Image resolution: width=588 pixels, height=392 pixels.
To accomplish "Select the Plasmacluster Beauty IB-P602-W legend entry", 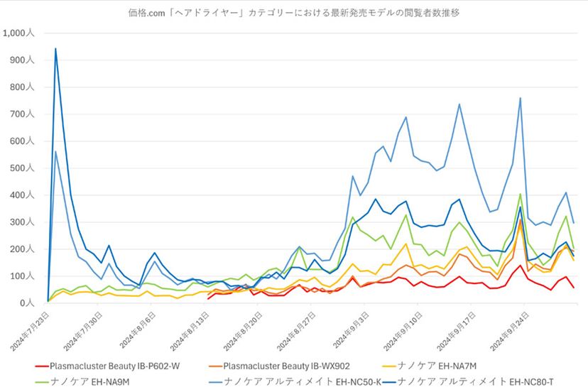I will click(x=108, y=366).
